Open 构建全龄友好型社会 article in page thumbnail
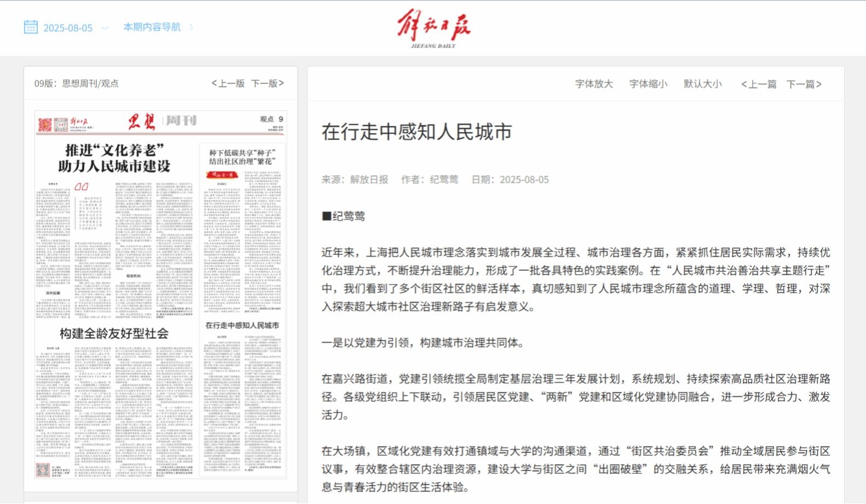This screenshot has width=866, height=504. [114, 333]
